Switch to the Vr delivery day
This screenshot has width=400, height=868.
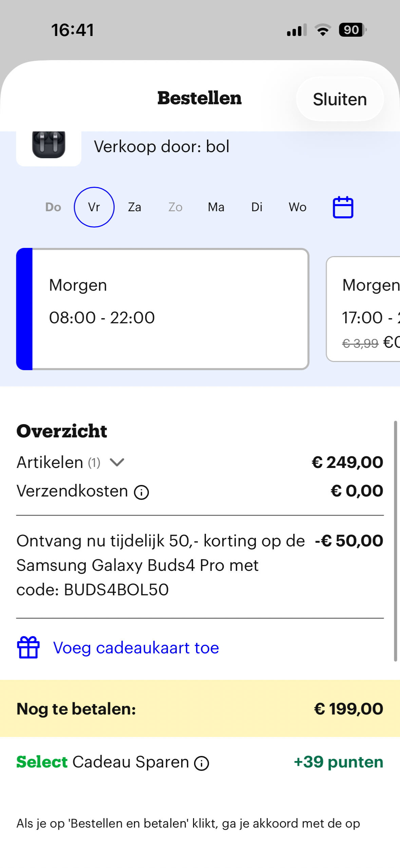coord(94,207)
